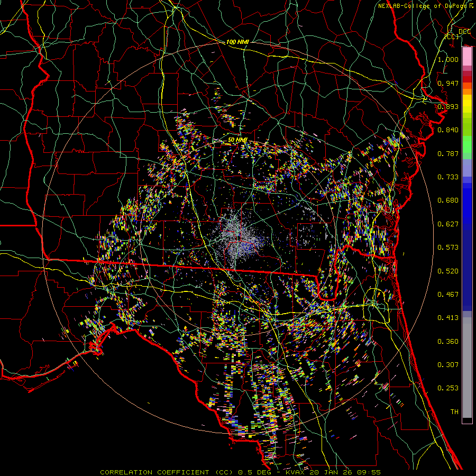Screen dimensions: 476x476
Task: Select the DCC product label above legend
Action: tap(464, 32)
